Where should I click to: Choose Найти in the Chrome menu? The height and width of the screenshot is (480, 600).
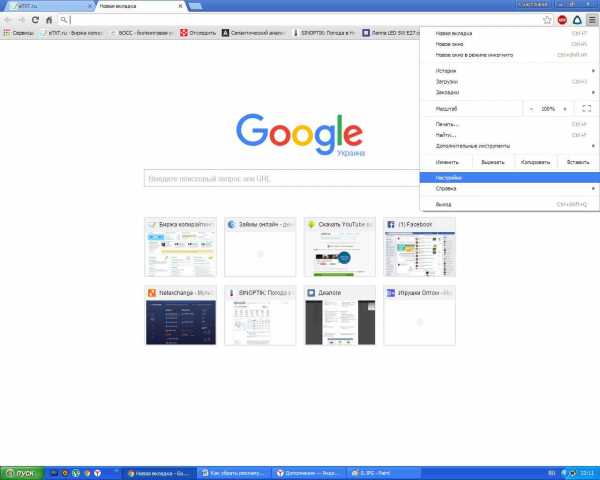tap(509, 135)
